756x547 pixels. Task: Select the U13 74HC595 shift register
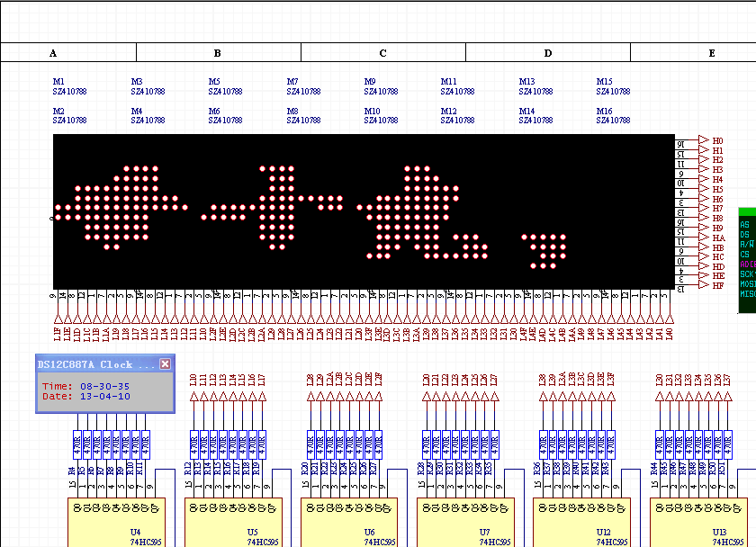coord(698,523)
